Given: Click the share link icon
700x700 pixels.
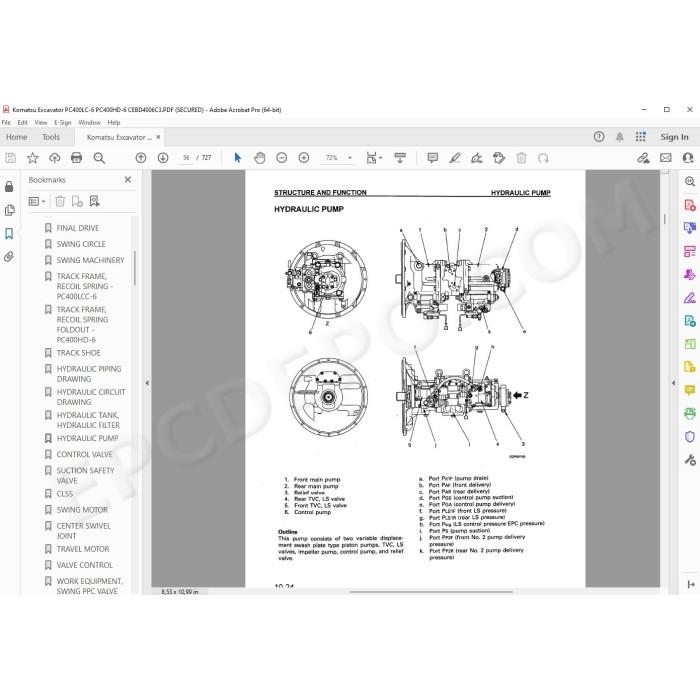Looking at the screenshot, I should click(x=643, y=158).
